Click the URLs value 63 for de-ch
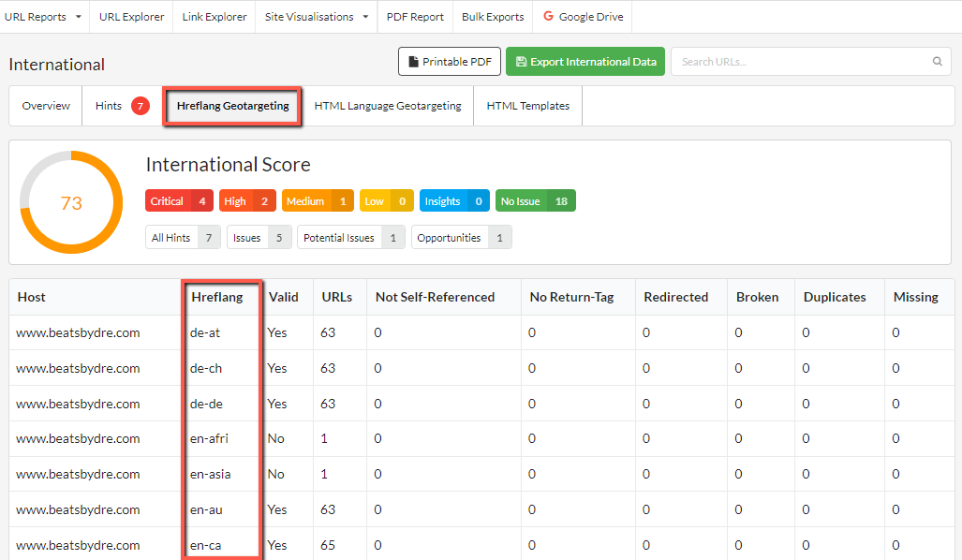The width and height of the screenshot is (962, 560). click(328, 368)
